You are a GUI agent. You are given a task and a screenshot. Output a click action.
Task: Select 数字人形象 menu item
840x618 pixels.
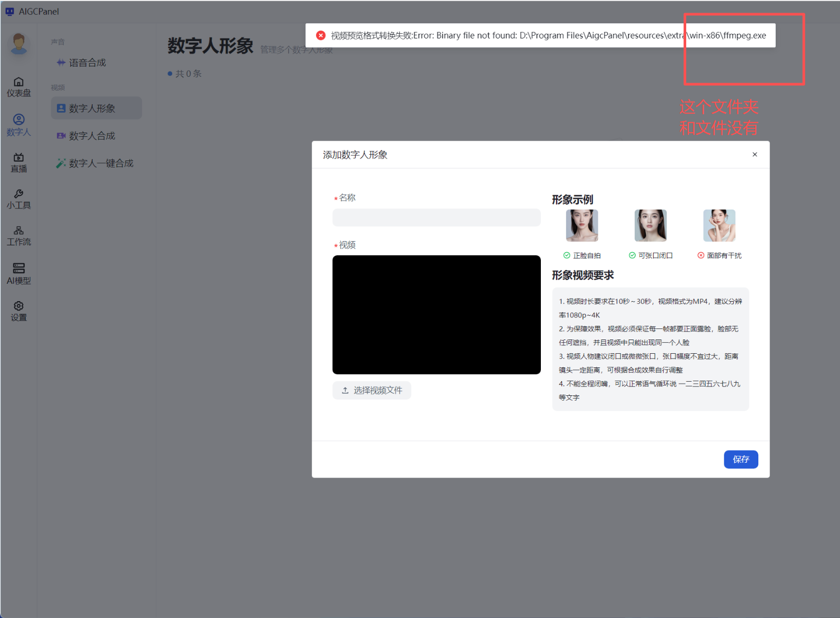[96, 108]
